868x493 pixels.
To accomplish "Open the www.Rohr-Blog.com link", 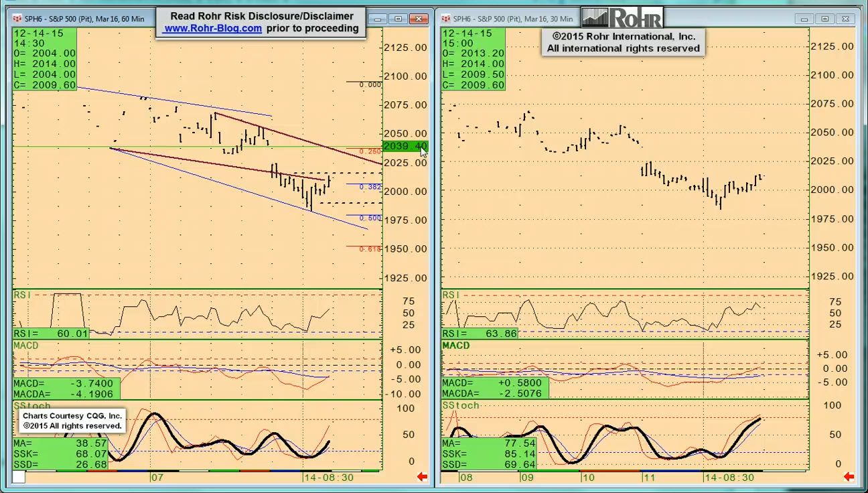I will (x=212, y=28).
